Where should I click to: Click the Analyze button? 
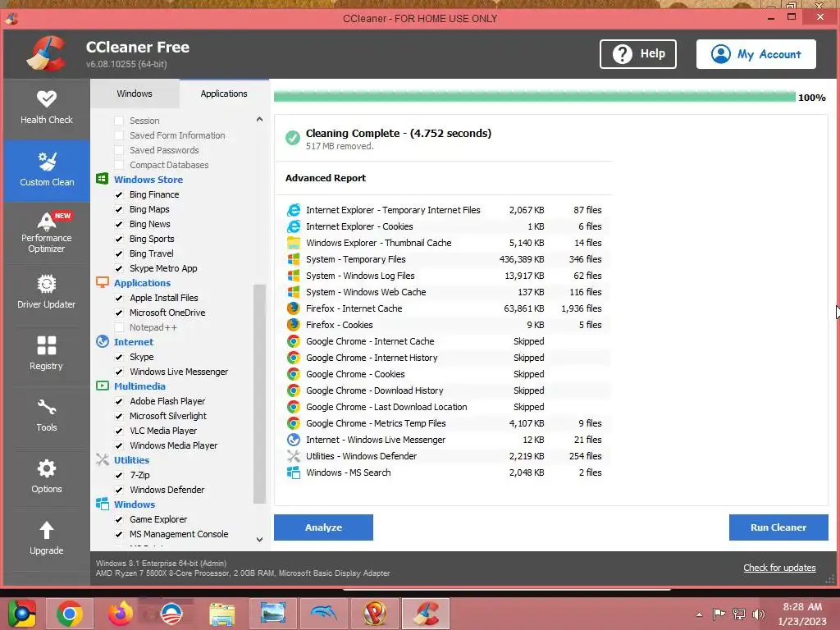pyautogui.click(x=323, y=527)
